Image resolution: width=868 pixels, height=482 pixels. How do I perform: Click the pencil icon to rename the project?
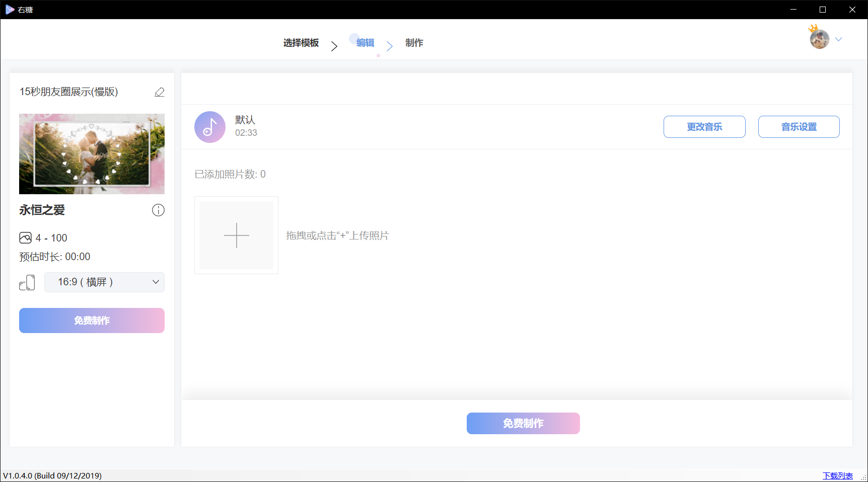click(159, 92)
